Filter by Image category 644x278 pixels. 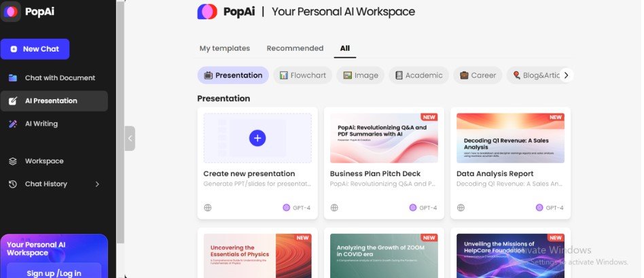click(x=361, y=75)
